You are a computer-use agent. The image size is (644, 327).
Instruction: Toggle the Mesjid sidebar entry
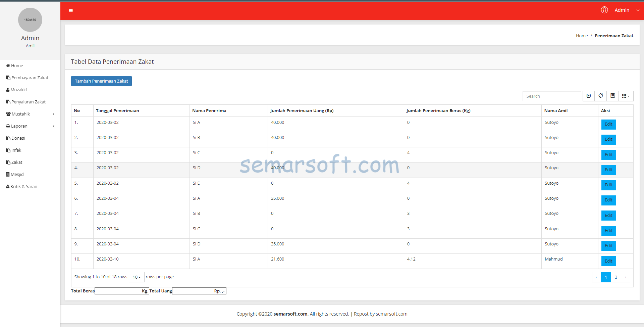click(x=17, y=174)
